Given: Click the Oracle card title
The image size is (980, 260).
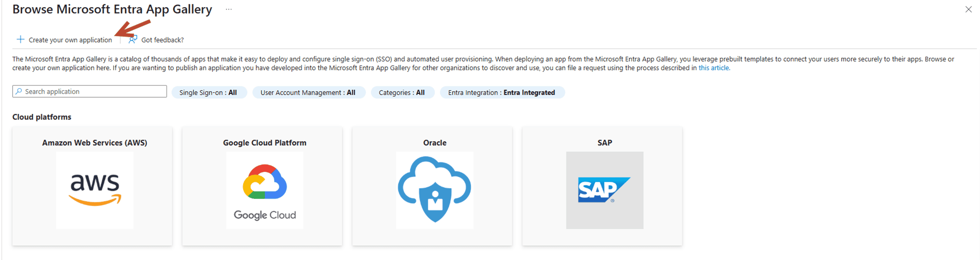Looking at the screenshot, I should point(435,142).
